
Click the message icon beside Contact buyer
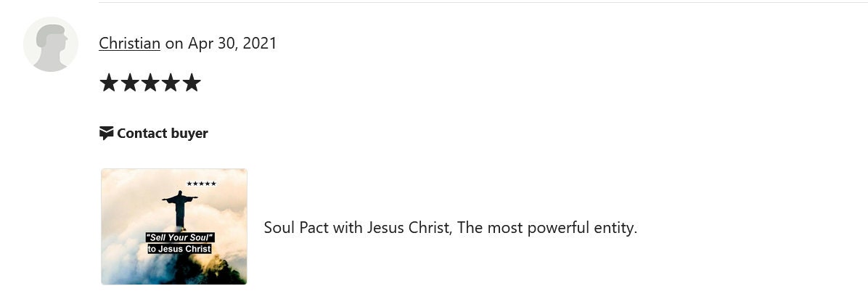click(106, 134)
